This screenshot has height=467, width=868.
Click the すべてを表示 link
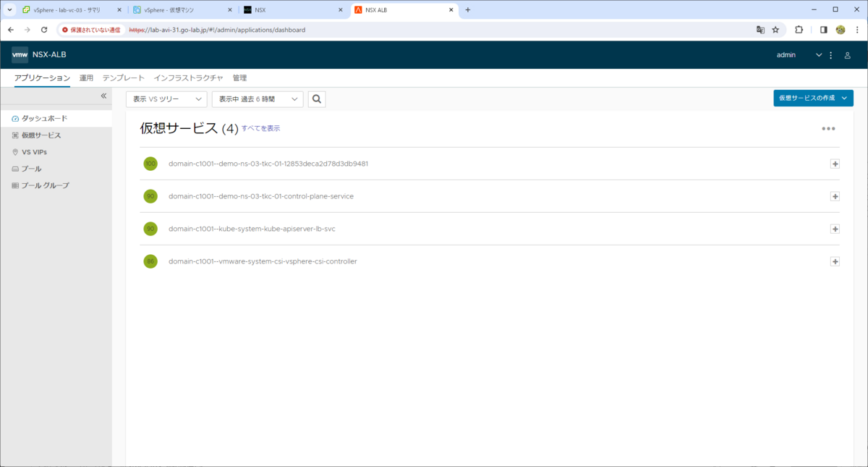[260, 128]
